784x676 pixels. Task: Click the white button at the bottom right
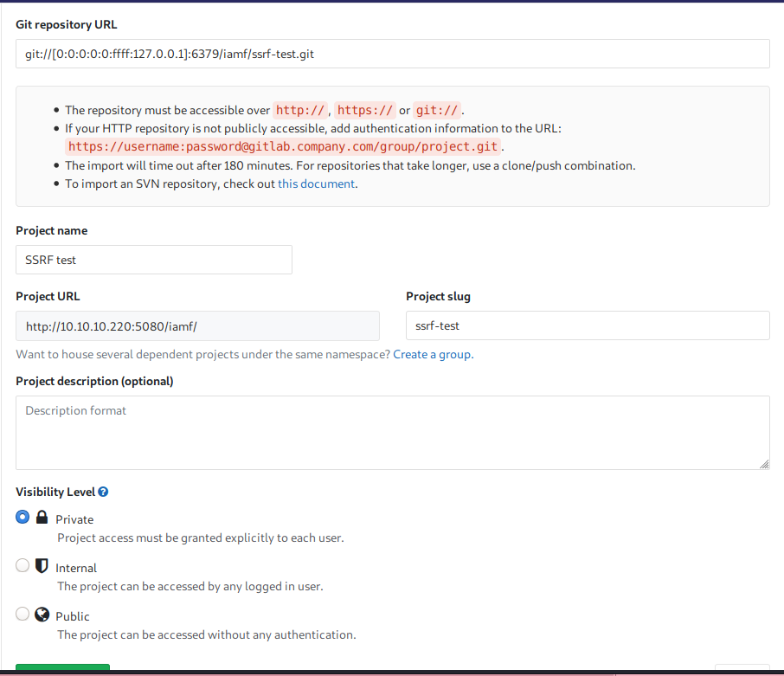click(x=742, y=670)
